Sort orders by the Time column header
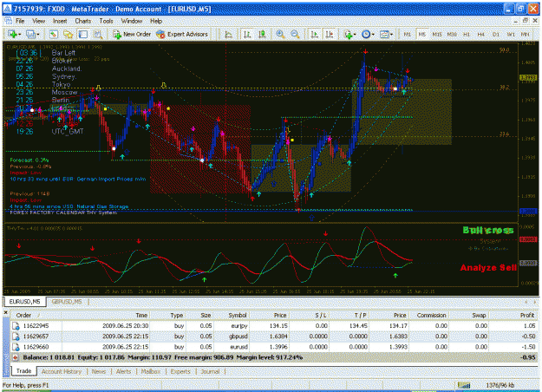The width and height of the screenshot is (542, 392). tap(106, 316)
